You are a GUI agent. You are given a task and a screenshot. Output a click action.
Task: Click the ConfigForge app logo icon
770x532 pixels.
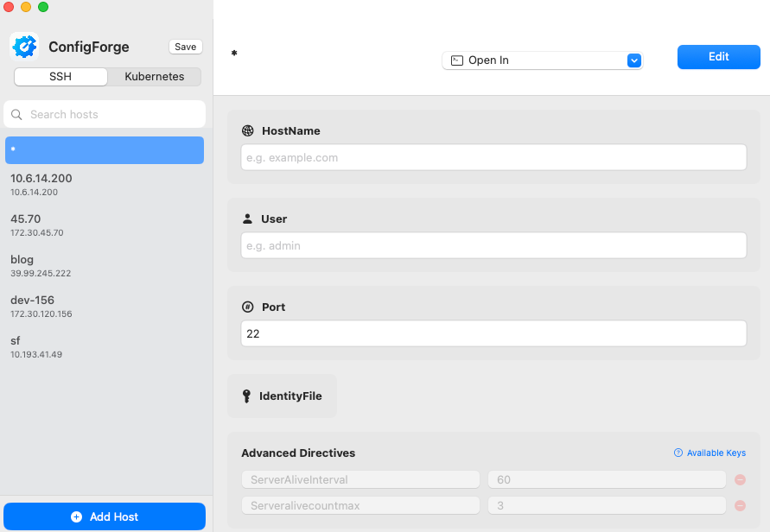pyautogui.click(x=24, y=47)
